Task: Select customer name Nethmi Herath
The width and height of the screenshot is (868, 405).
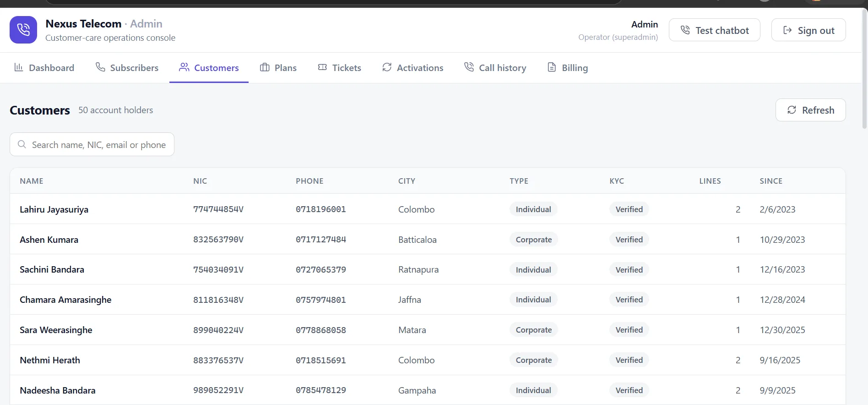Action: 50,360
